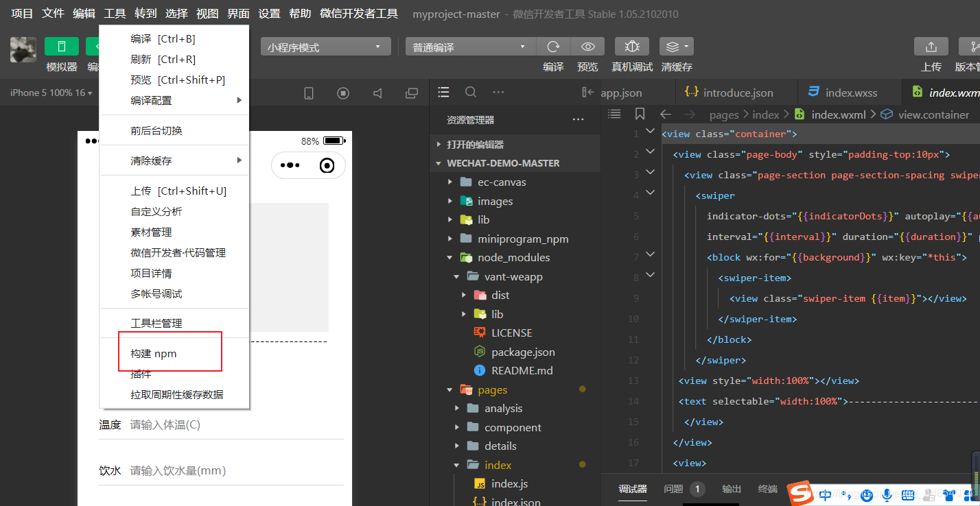
Task: Open the mini program mode dropdown
Action: (325, 47)
